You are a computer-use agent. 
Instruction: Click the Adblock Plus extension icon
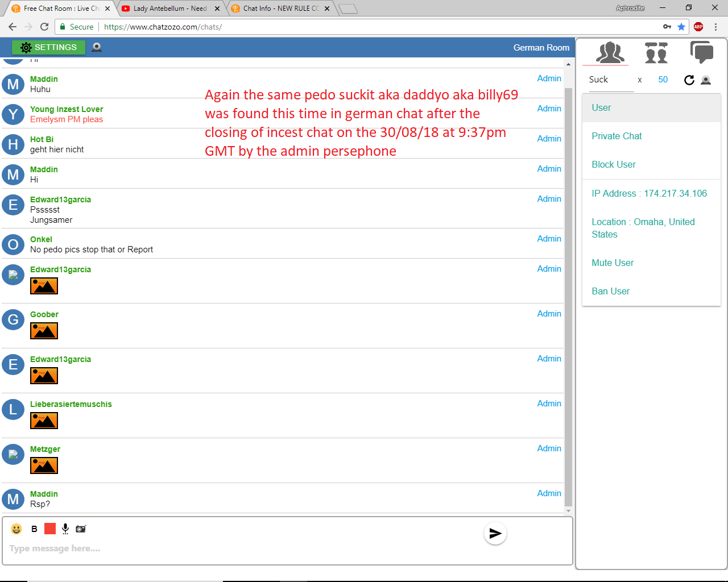(x=698, y=27)
